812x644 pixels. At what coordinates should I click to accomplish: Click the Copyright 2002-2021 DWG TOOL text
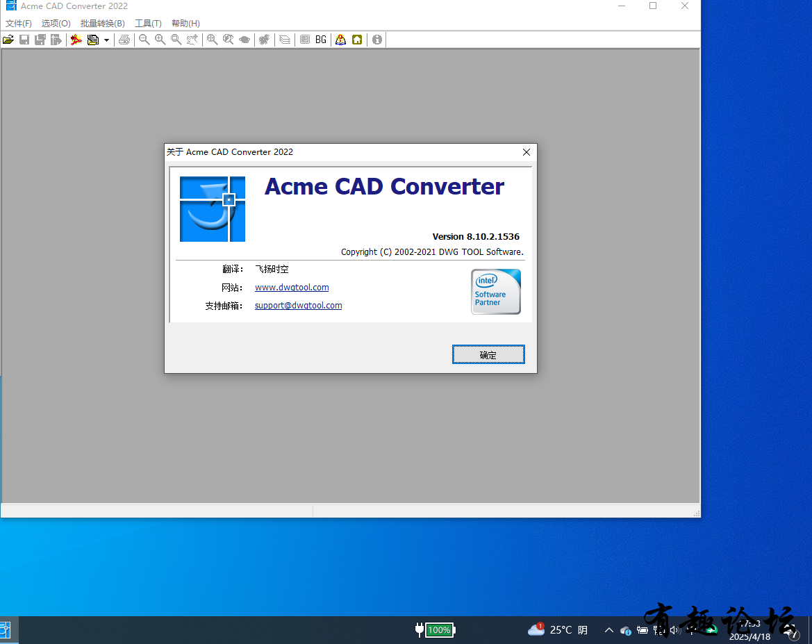coord(432,251)
